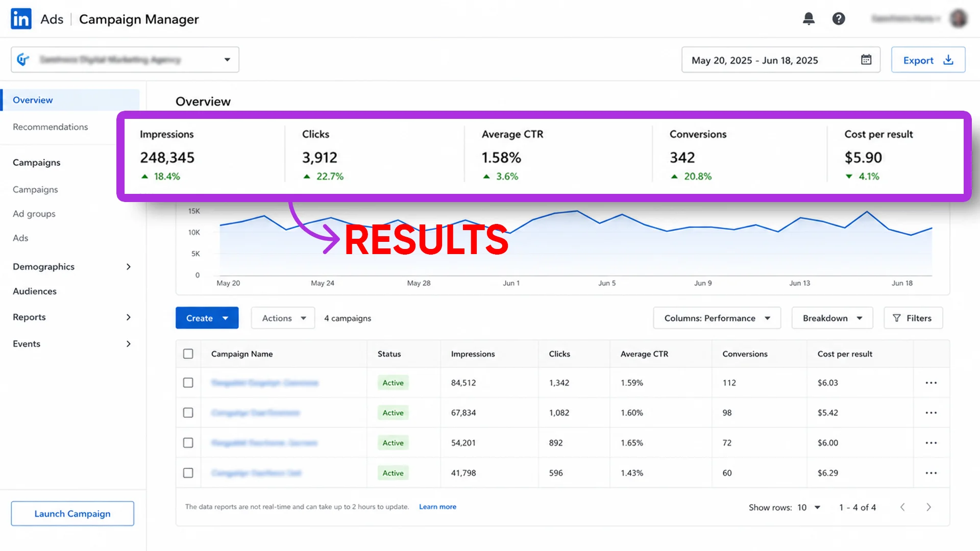Image resolution: width=980 pixels, height=551 pixels.
Task: Toggle the select-all campaigns checkbox
Action: (x=188, y=354)
